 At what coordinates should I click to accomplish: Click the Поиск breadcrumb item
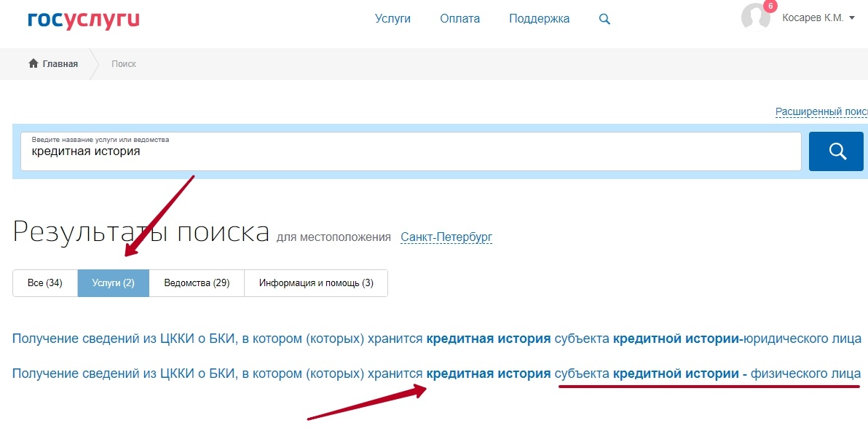point(124,63)
